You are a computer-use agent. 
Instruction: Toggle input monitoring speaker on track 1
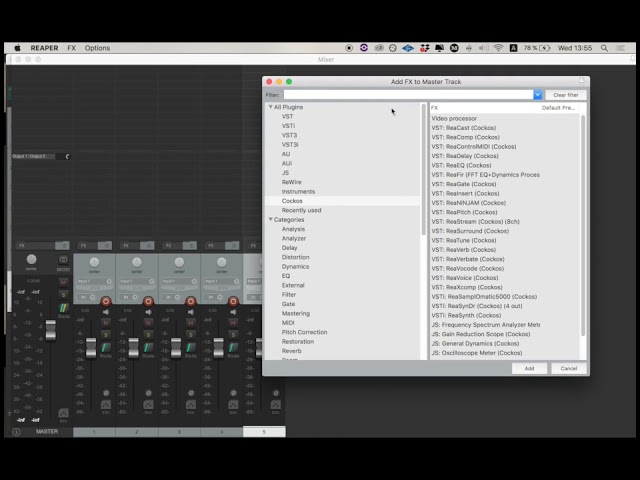point(106,312)
